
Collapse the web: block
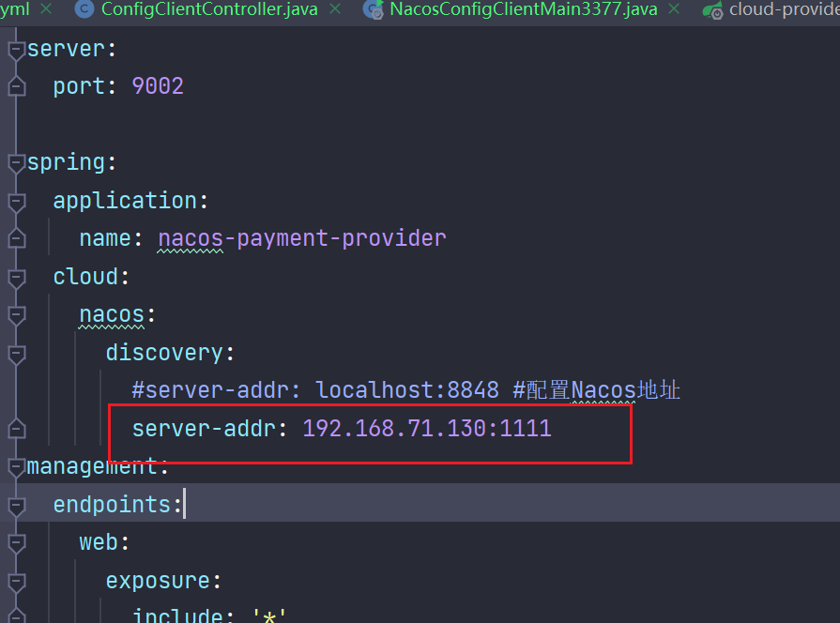(17, 542)
